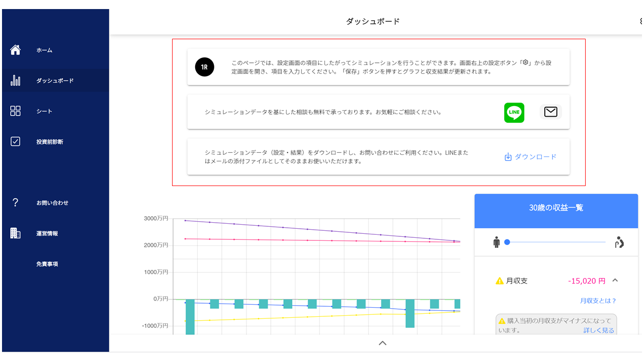Select 免責事項 from the sidebar
Viewport: 644px width, 362px height.
47,264
